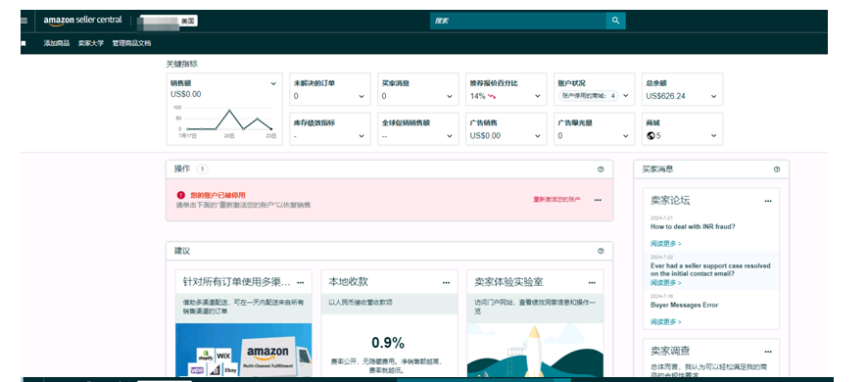Screen dimensions: 868x382
Task: Click the Amazon Seller Central logo
Action: coord(83,21)
